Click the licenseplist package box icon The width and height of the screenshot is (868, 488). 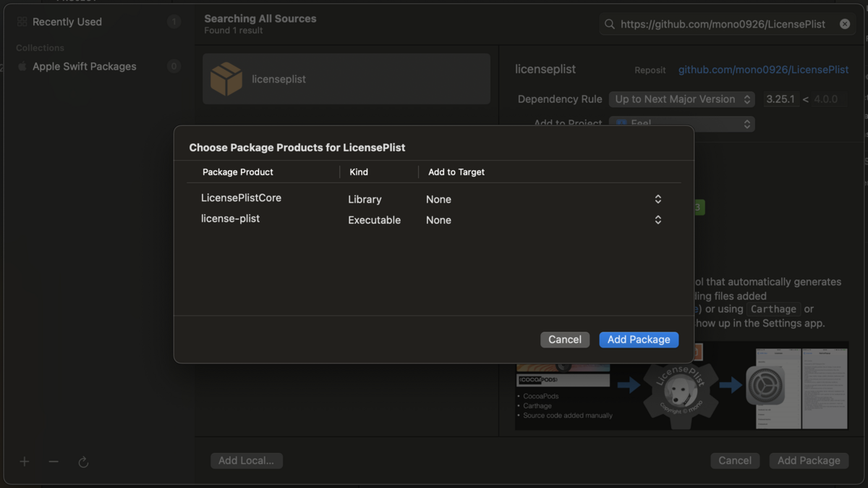226,79
